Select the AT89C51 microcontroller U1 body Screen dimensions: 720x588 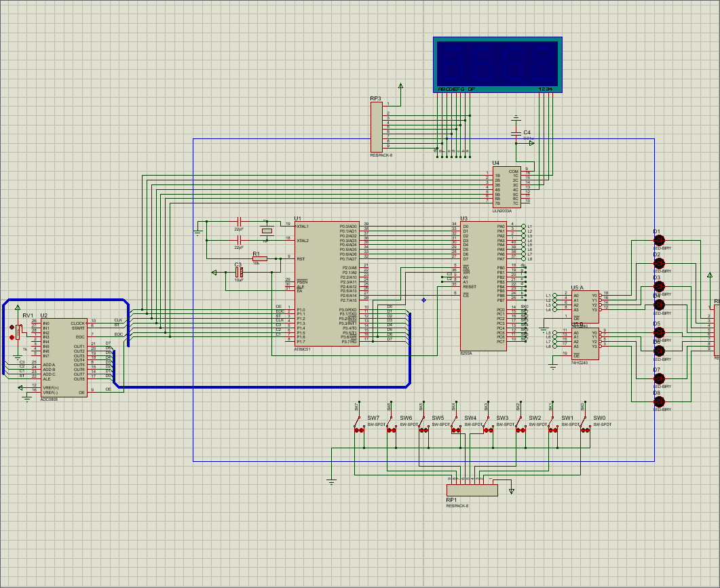[x=327, y=283]
